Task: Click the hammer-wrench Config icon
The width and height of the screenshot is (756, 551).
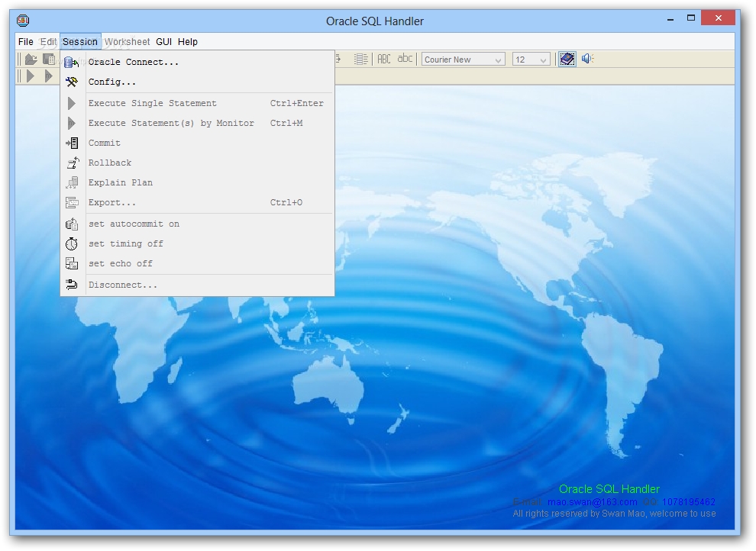Action: [71, 82]
